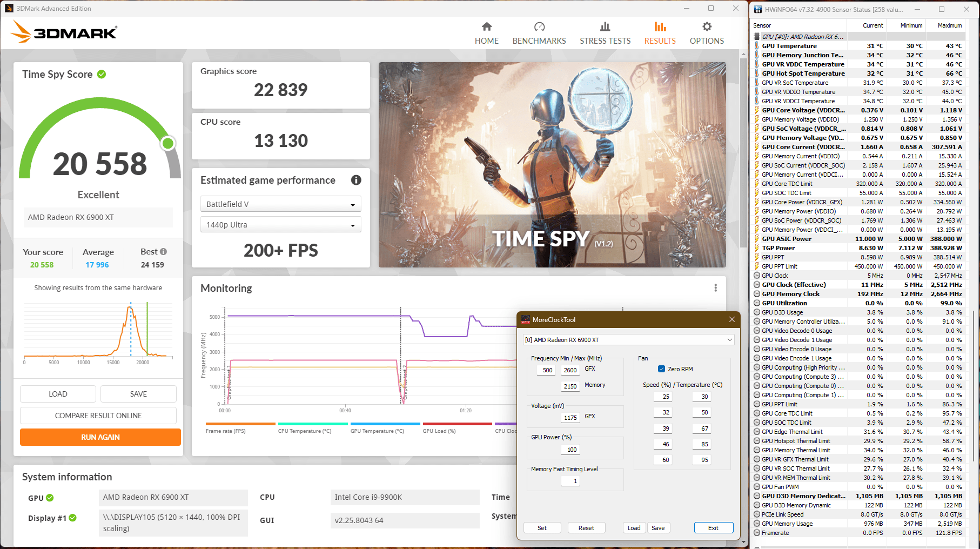Click the RUN AGAIN button
The image size is (980, 549).
(100, 437)
